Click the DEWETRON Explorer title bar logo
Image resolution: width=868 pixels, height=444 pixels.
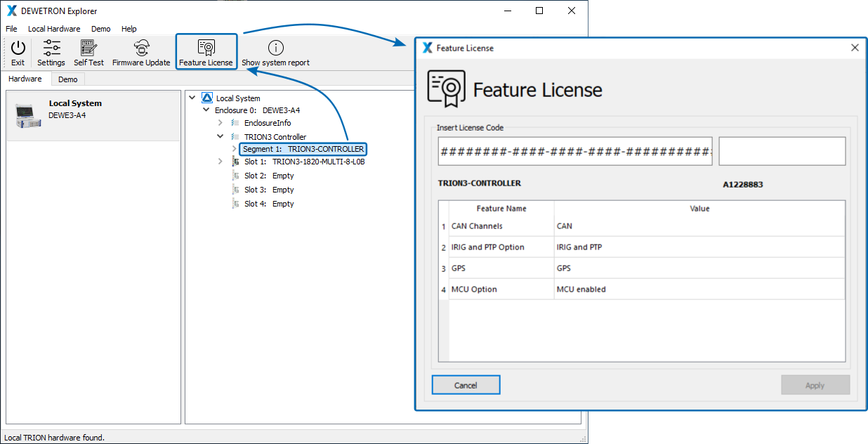point(12,11)
